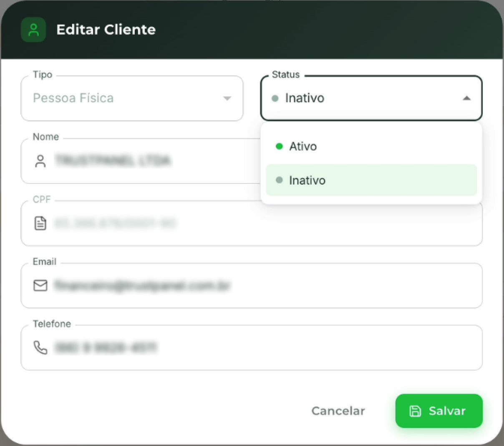Click the floppy disk icon on Salvar
The width and height of the screenshot is (504, 446).
(415, 411)
